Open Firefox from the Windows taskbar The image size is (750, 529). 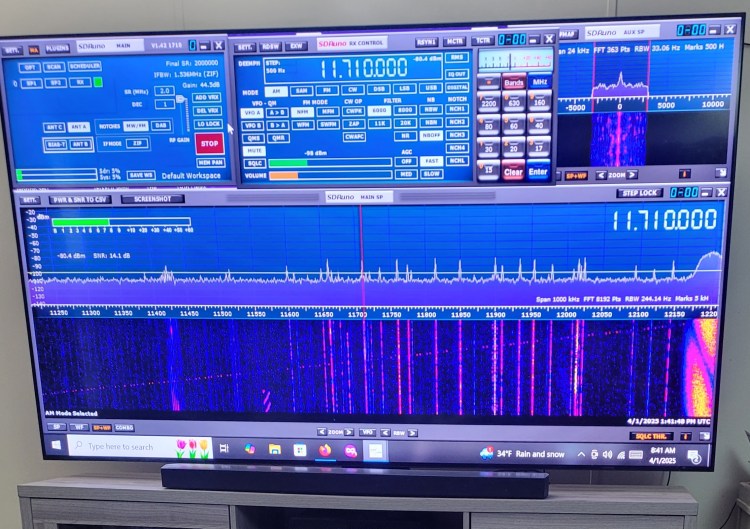coord(325,450)
